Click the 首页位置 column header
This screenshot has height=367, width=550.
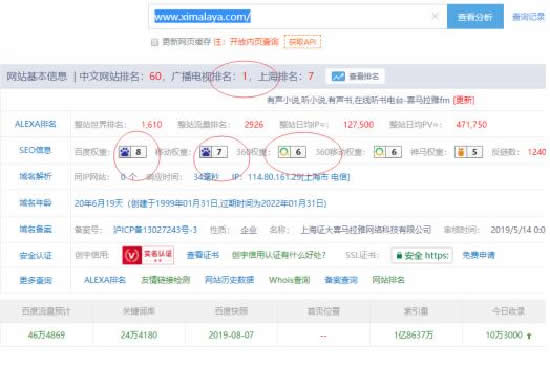pyautogui.click(x=324, y=311)
